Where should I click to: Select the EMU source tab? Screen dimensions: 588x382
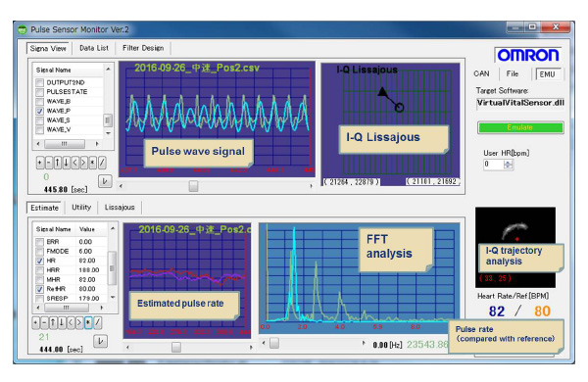[x=547, y=74]
